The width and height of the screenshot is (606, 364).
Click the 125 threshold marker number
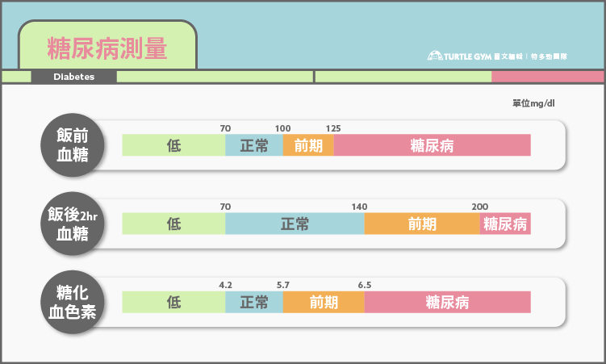click(333, 128)
